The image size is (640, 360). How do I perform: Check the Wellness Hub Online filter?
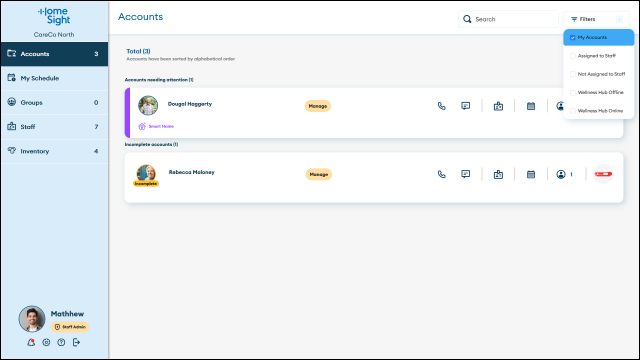573,111
